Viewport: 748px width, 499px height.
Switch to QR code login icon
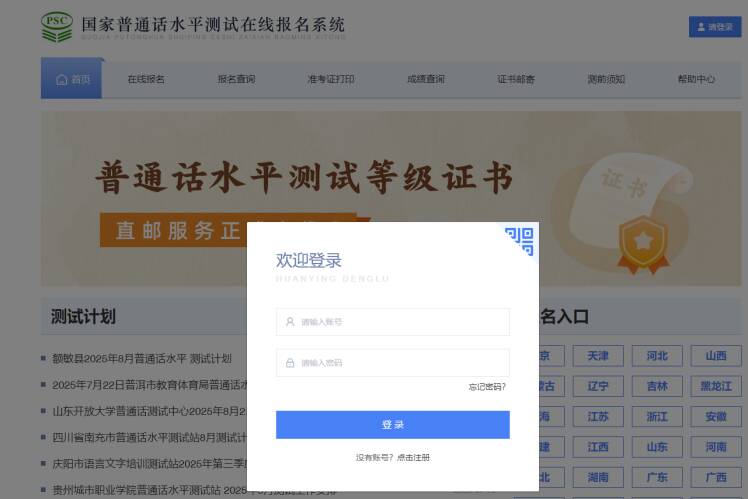click(520, 241)
